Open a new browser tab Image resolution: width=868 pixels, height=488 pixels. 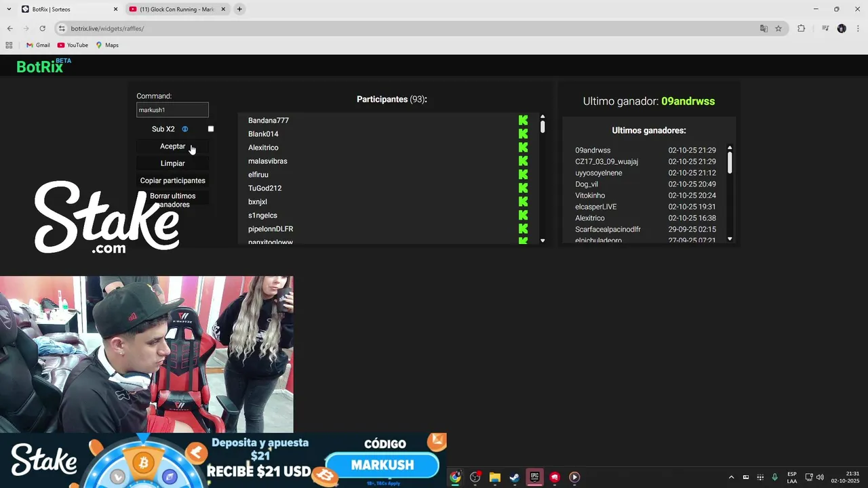[239, 9]
